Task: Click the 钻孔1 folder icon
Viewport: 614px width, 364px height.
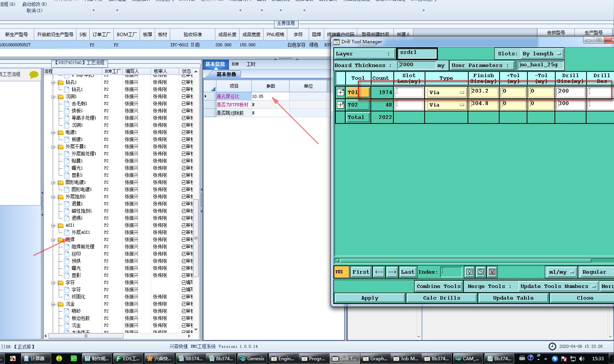Action: pos(61,82)
